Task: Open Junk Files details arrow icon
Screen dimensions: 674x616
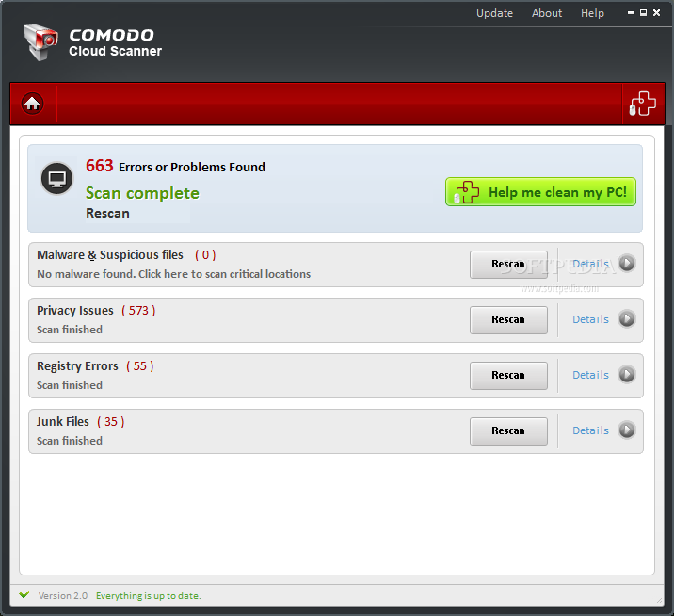Action: click(x=627, y=430)
